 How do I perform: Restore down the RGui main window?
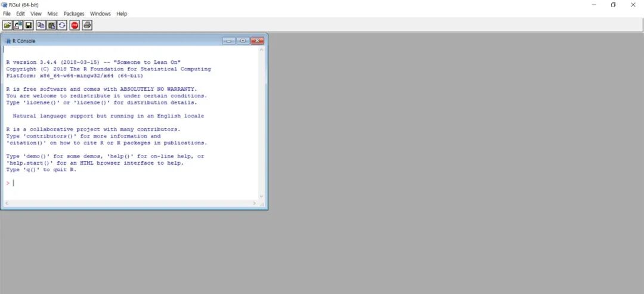click(x=613, y=5)
